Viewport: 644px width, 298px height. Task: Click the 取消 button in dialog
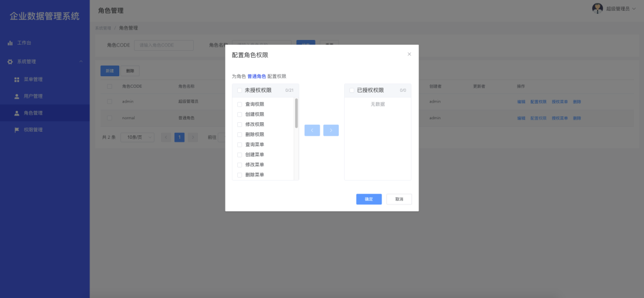399,199
